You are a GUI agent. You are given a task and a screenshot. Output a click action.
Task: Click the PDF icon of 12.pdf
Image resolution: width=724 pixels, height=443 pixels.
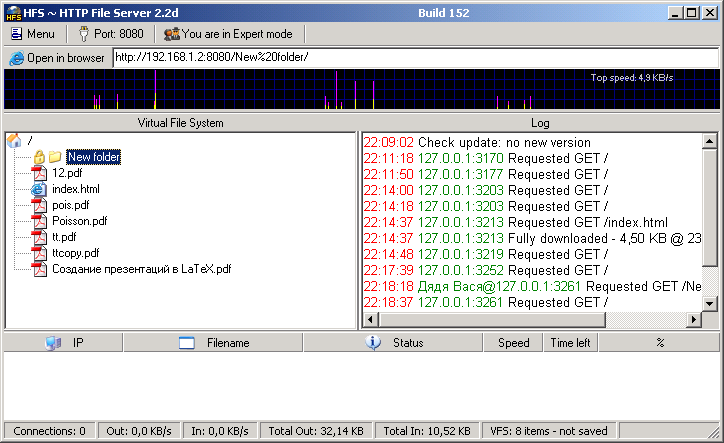point(39,173)
